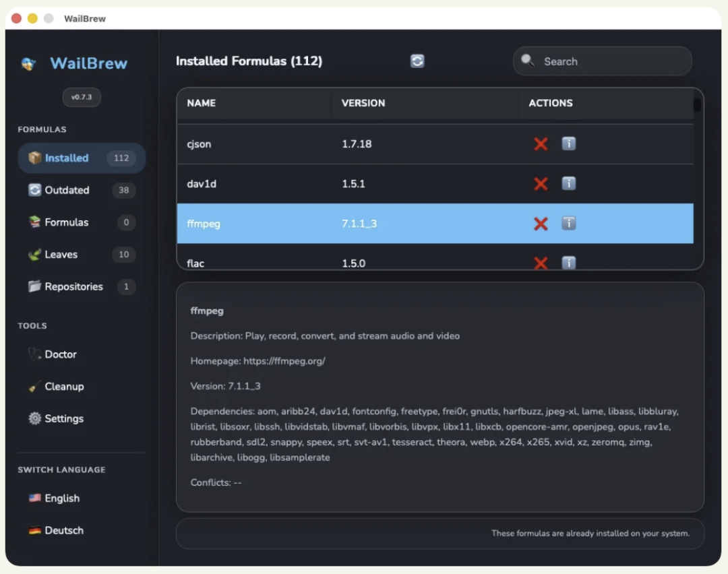Viewport: 728px width, 574px height.
Task: Click the Search input field
Action: (x=610, y=61)
